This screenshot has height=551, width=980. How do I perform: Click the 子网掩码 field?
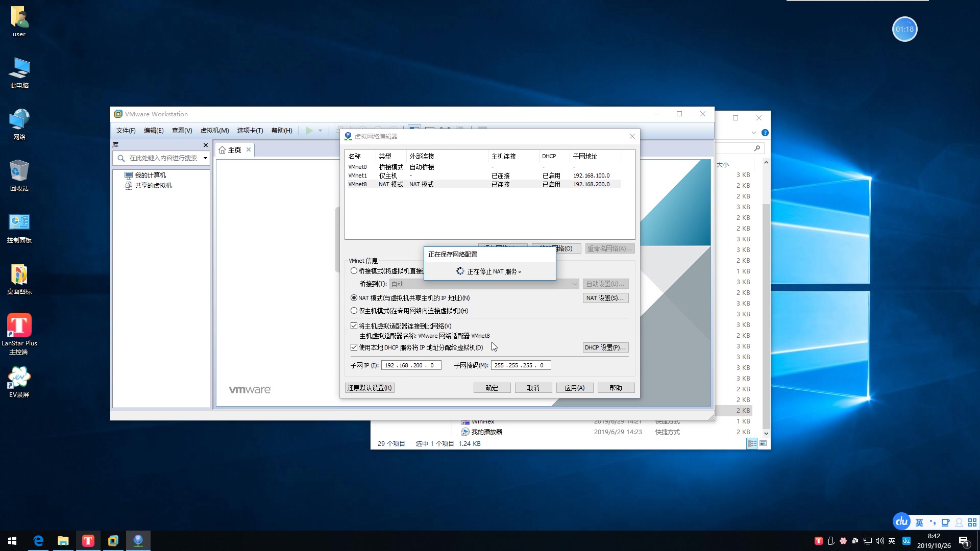coord(521,365)
